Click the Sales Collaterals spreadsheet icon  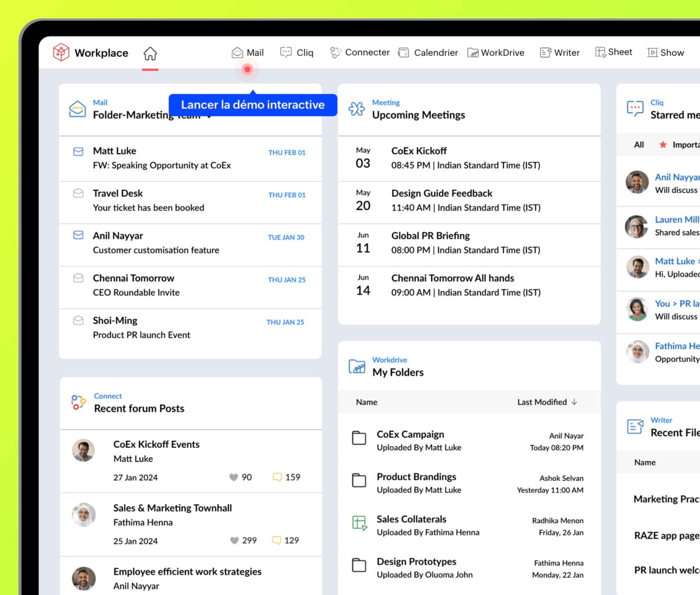(359, 523)
